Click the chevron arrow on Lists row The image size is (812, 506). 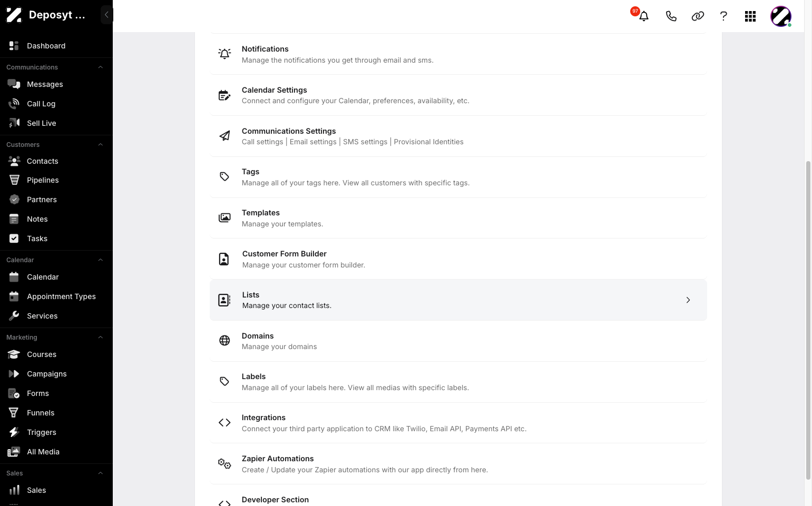688,300
